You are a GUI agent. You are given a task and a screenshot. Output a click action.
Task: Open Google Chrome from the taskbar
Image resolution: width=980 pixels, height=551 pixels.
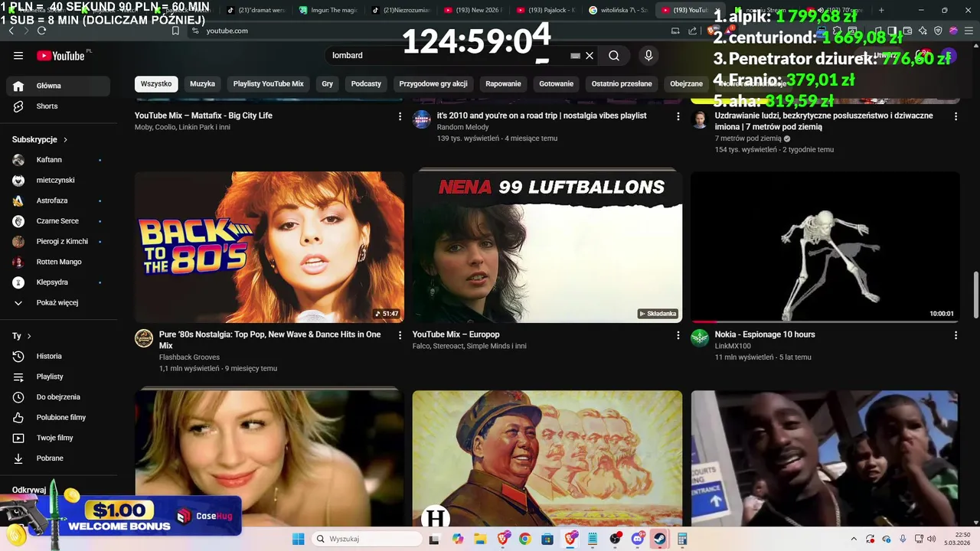point(524,539)
